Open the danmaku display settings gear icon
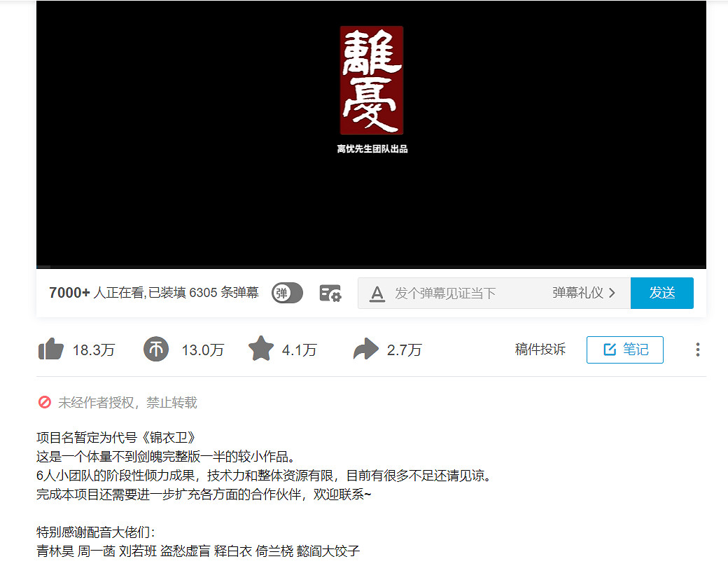Screen dimensions: 728x573 [330, 293]
